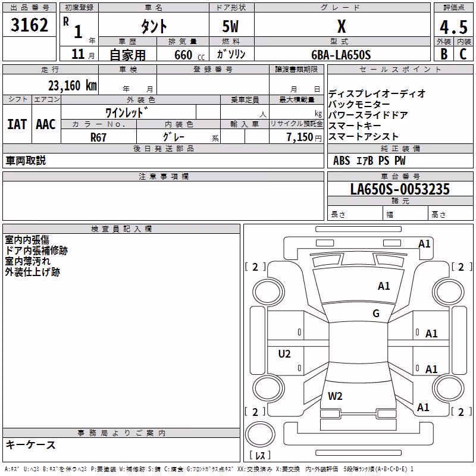The width and height of the screenshot is (476, 476).
Task: Click recycle deposit 7,150円
Action: pos(304,137)
